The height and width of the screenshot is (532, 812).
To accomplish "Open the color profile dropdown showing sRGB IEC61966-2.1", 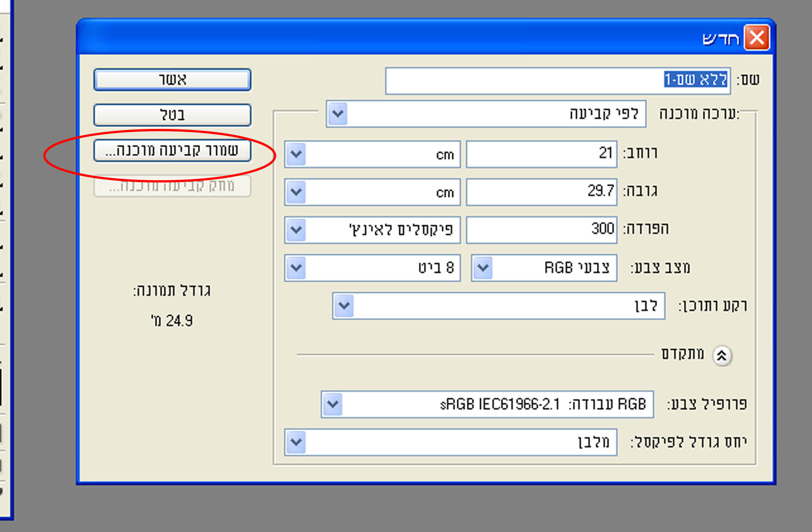I will (x=333, y=405).
